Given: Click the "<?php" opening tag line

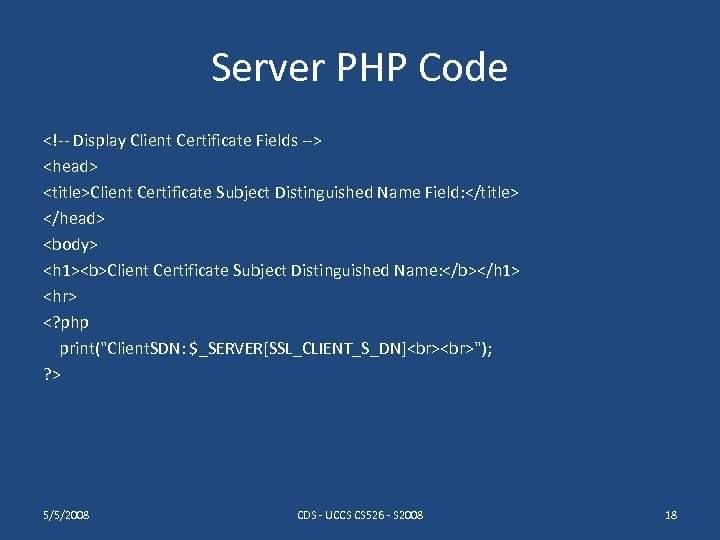Looking at the screenshot, I should pos(66,322).
